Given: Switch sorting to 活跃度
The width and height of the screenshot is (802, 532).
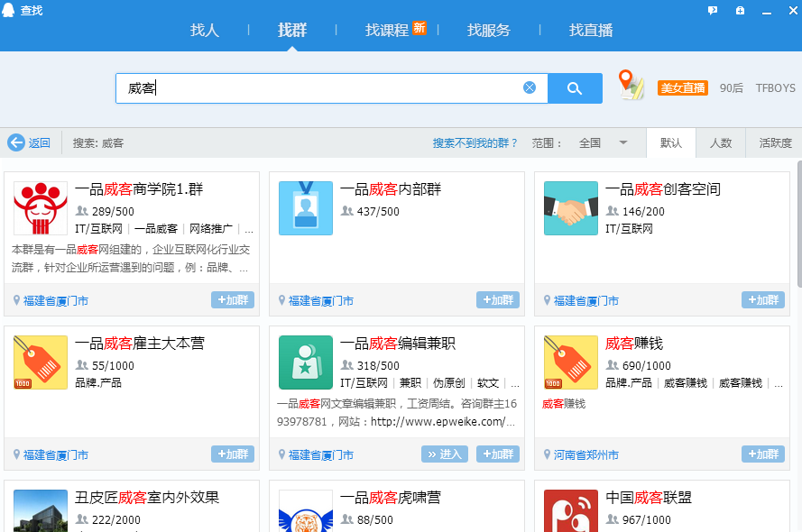Looking at the screenshot, I should (773, 142).
